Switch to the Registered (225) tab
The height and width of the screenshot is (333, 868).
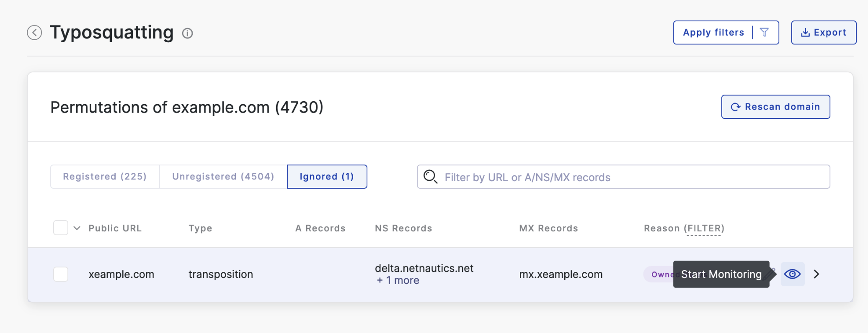point(105,177)
